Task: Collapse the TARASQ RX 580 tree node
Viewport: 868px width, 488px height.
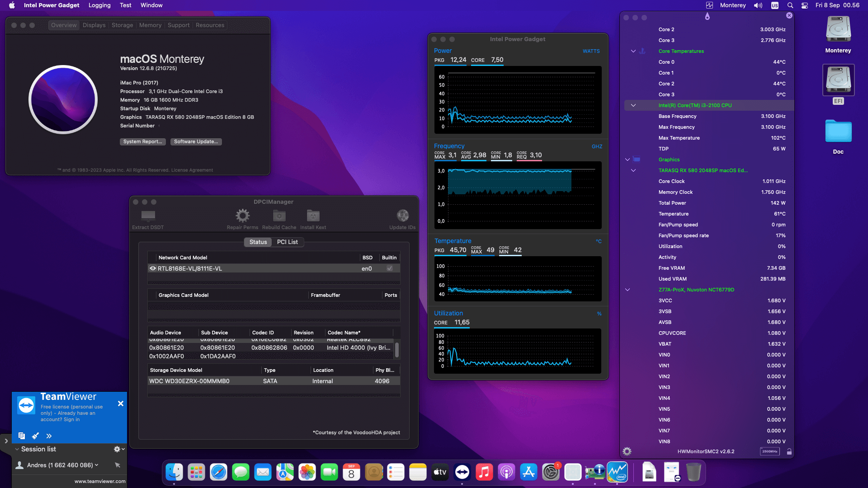Action: (x=633, y=170)
